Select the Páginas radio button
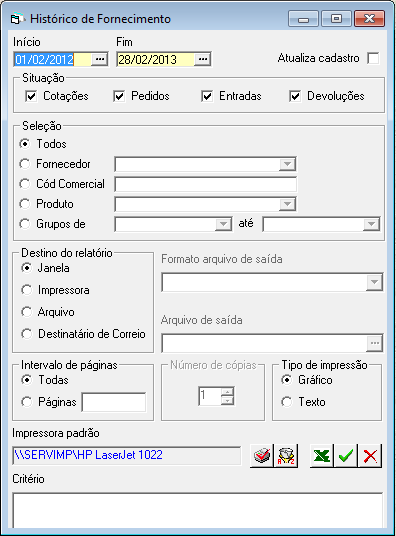The image size is (396, 536). 27,402
